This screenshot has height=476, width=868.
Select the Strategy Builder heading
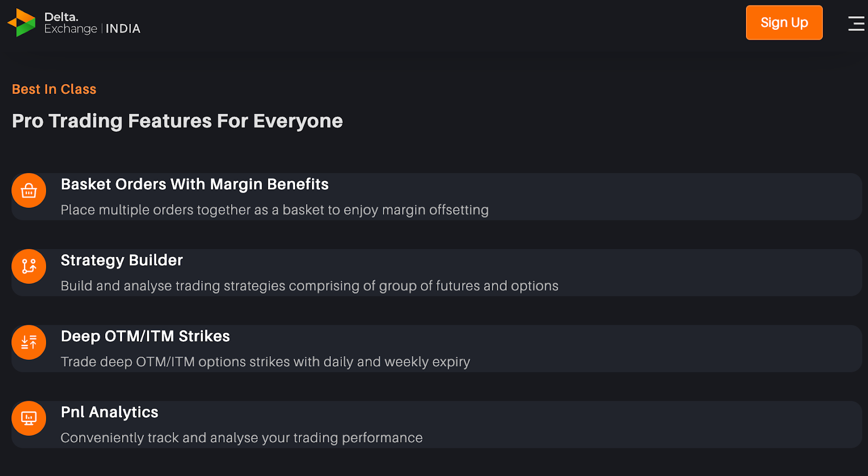122,261
